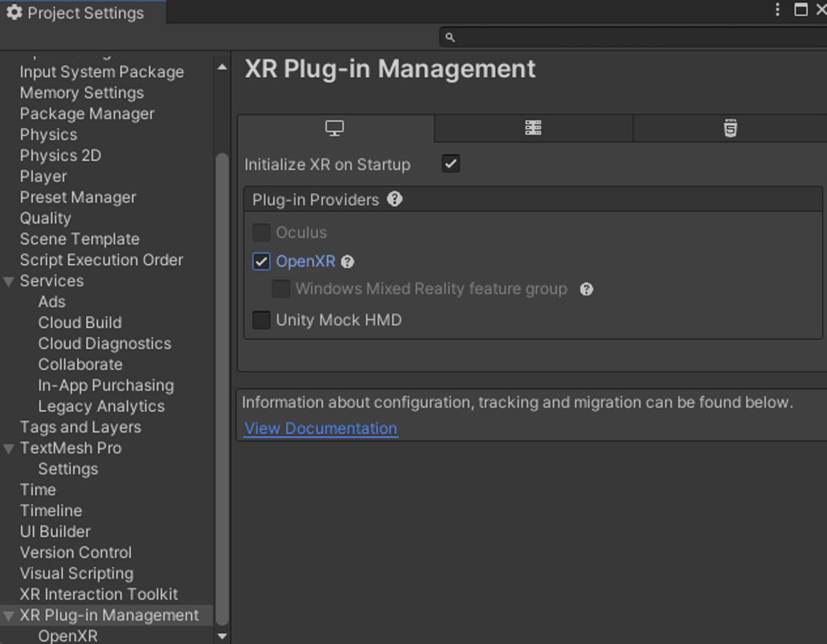
Task: Click the XR Plug-in Management heading
Action: [x=390, y=69]
